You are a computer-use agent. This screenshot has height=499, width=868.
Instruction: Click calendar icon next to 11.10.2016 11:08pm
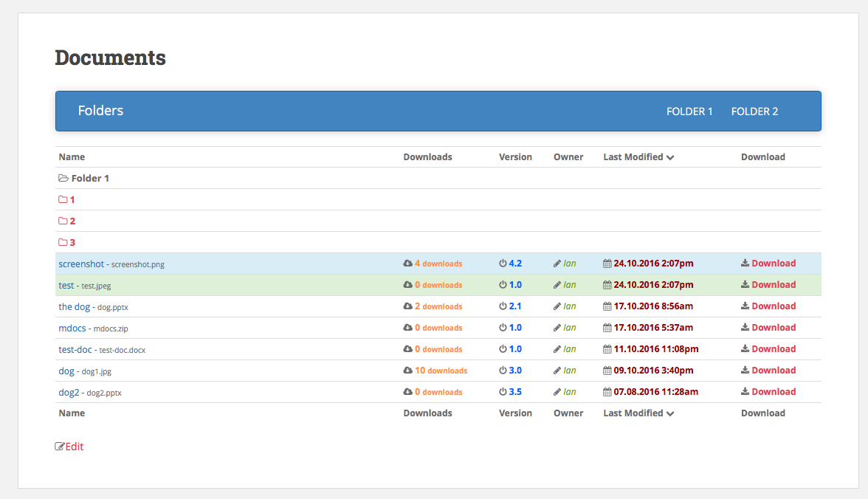(x=607, y=349)
